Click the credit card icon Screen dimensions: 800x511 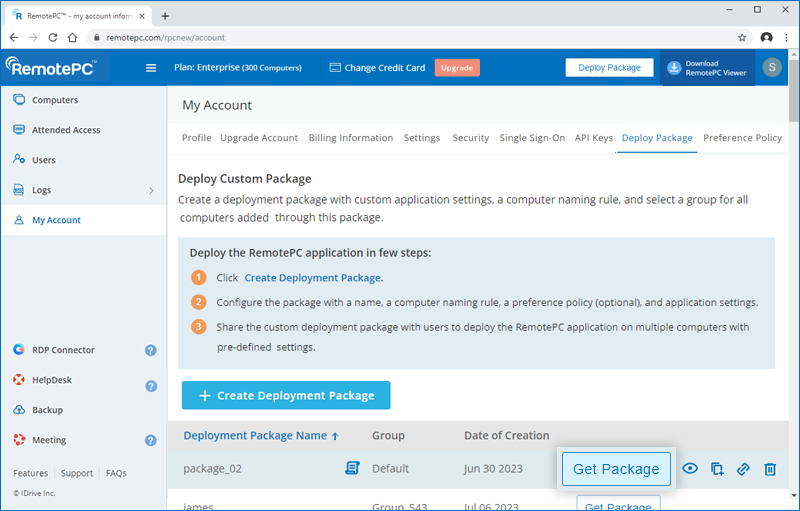point(335,68)
